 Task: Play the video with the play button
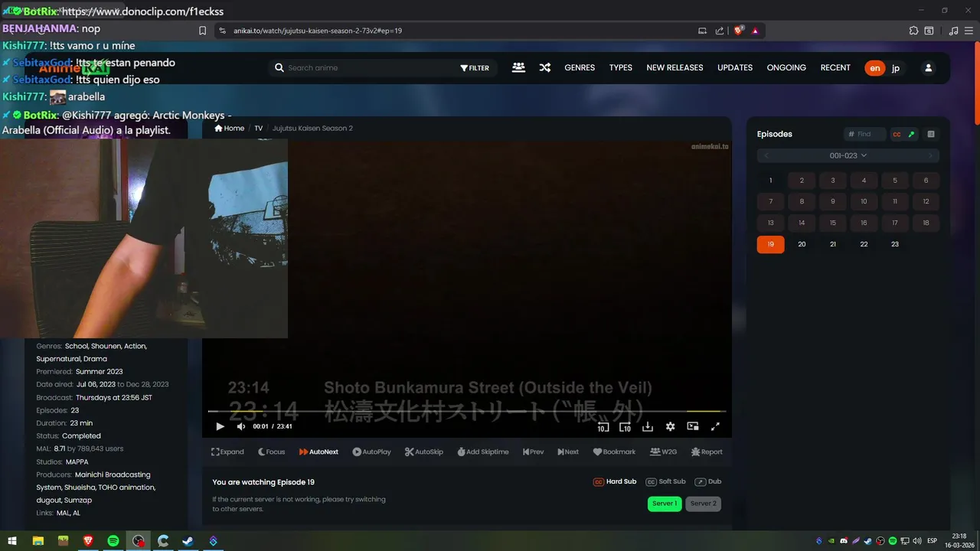[220, 426]
